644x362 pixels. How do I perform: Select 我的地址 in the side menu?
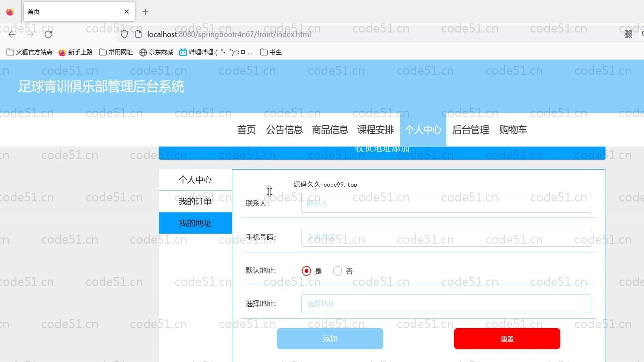pyautogui.click(x=195, y=223)
